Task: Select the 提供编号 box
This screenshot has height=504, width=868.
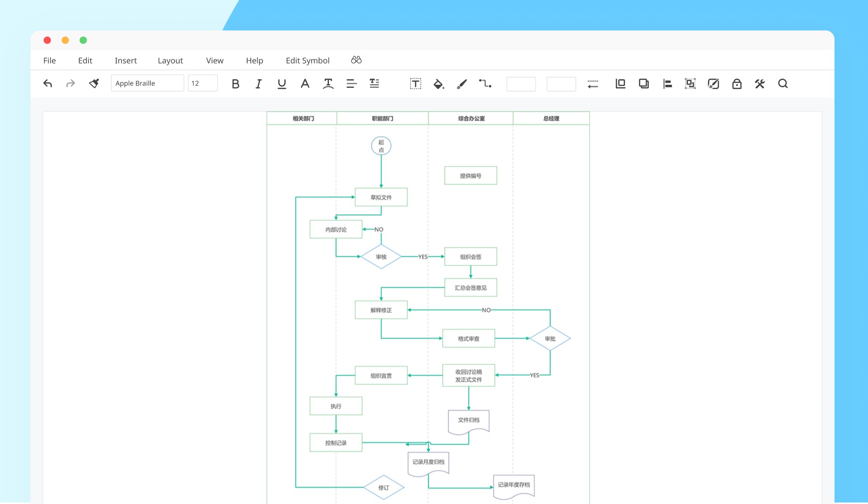Action: [471, 176]
